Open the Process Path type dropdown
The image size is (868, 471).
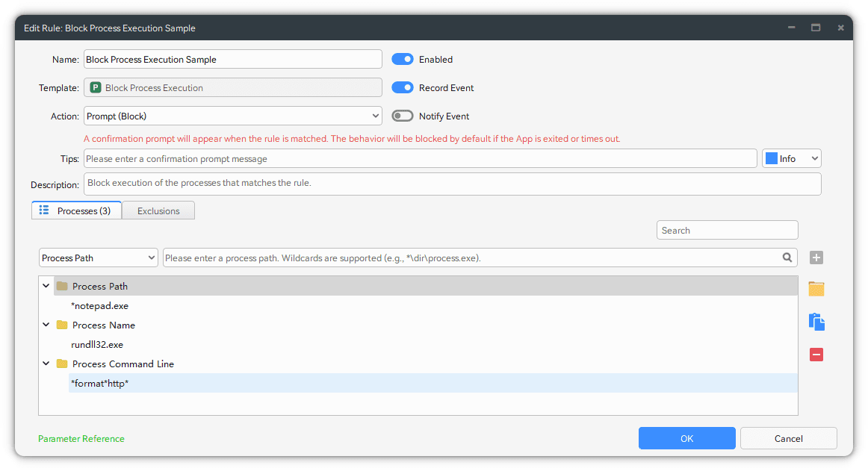click(99, 258)
